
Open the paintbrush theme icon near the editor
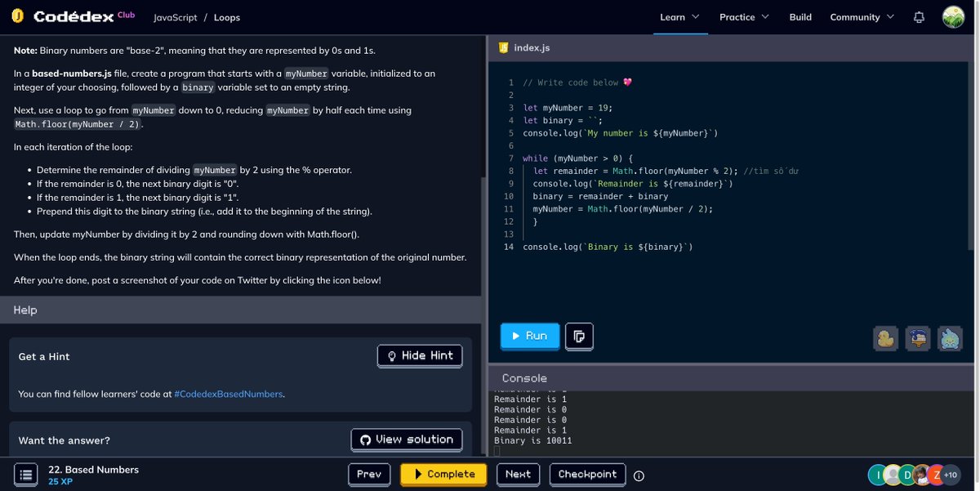coord(917,339)
